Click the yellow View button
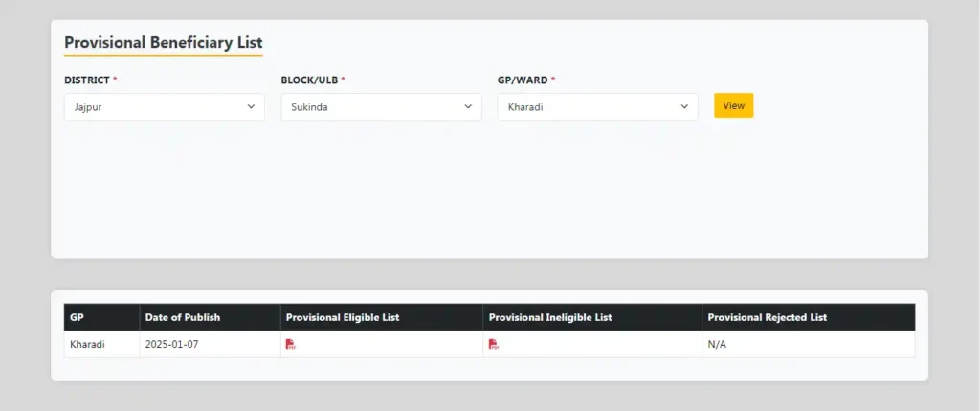This screenshot has height=411, width=980. (734, 105)
